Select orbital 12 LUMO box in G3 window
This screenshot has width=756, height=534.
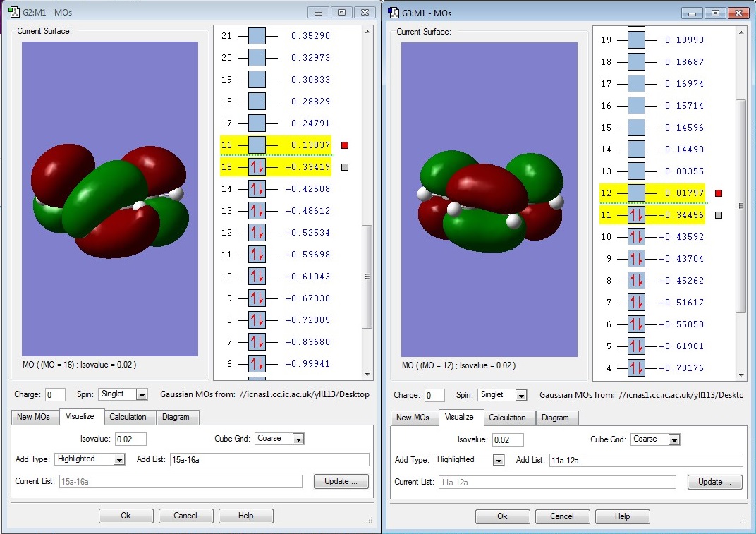click(x=636, y=193)
